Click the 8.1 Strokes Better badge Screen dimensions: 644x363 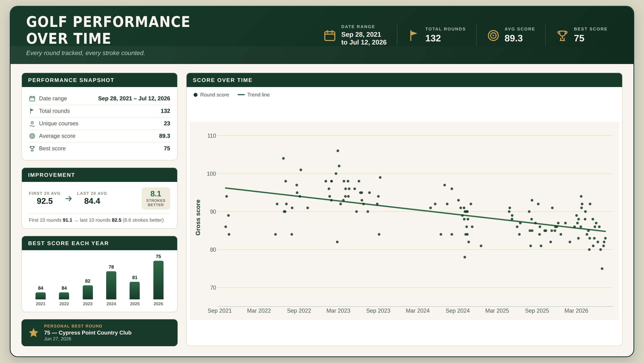[x=156, y=198]
